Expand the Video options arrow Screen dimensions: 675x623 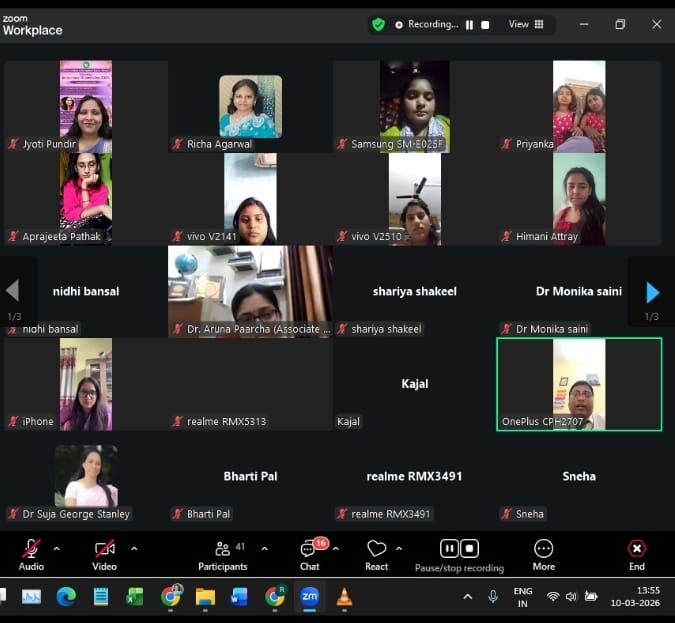(134, 548)
